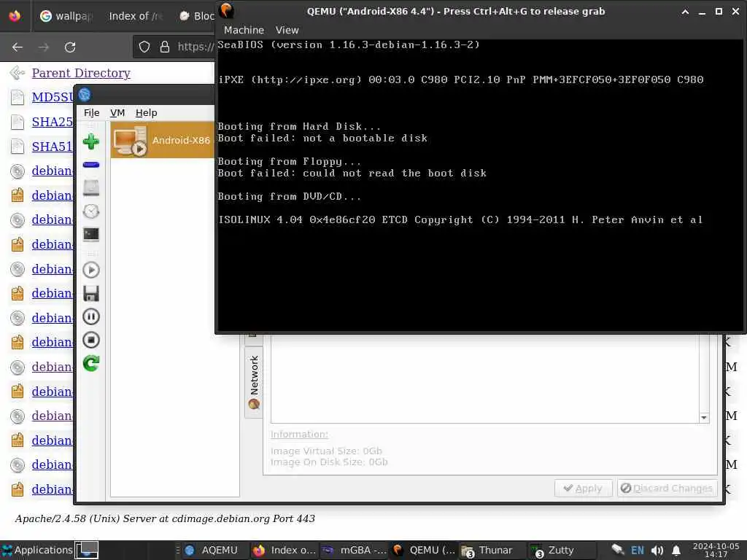Screen dimensions: 747x560
Task: Stop the VM with the stop icon
Action: 91,340
